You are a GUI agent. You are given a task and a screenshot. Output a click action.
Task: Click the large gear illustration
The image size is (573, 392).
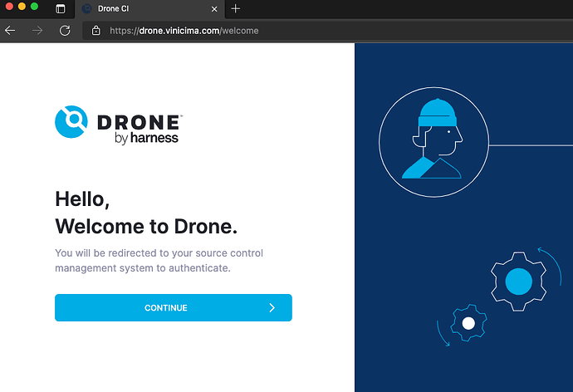pos(518,281)
